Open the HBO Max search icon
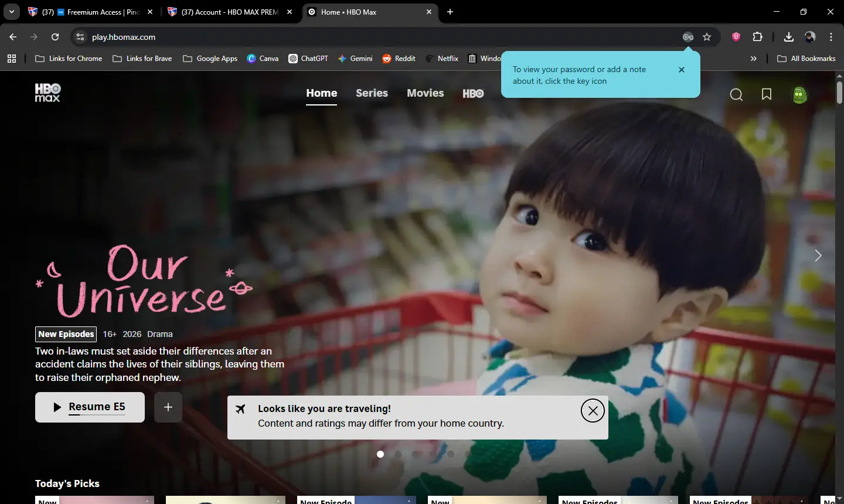The image size is (844, 504). tap(736, 95)
